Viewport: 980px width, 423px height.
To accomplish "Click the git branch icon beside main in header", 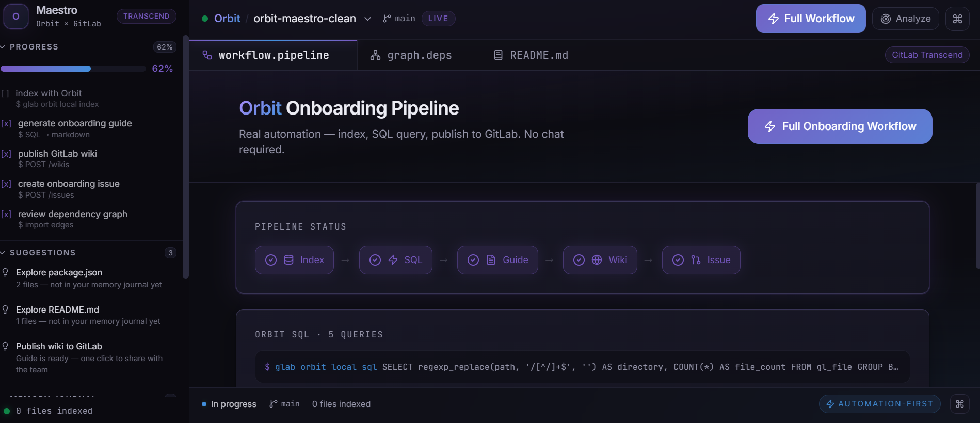I will (x=387, y=19).
